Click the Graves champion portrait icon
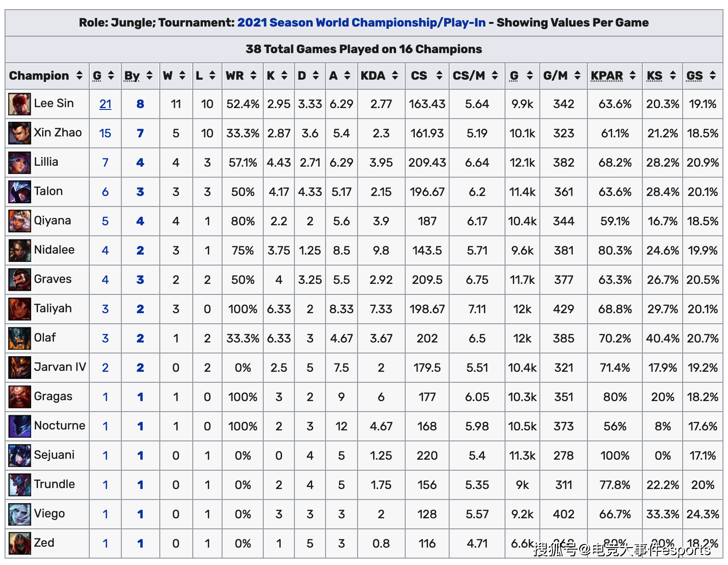 pos(20,280)
